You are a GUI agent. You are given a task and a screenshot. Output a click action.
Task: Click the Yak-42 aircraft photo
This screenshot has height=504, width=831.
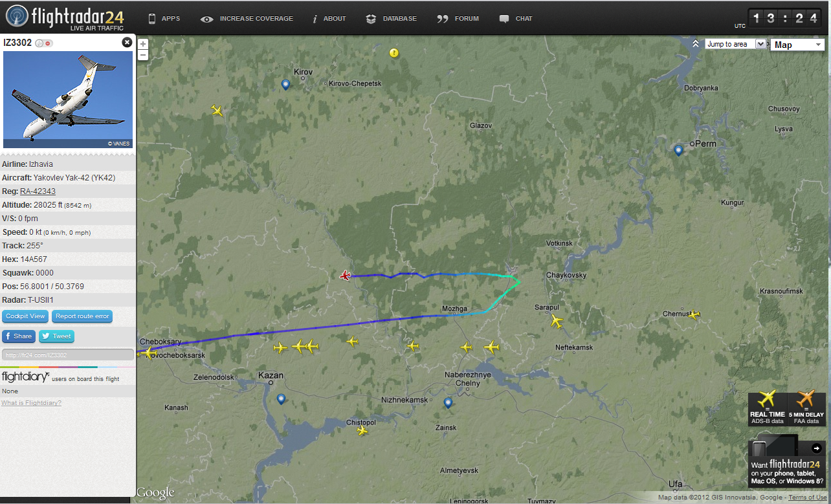tap(68, 100)
